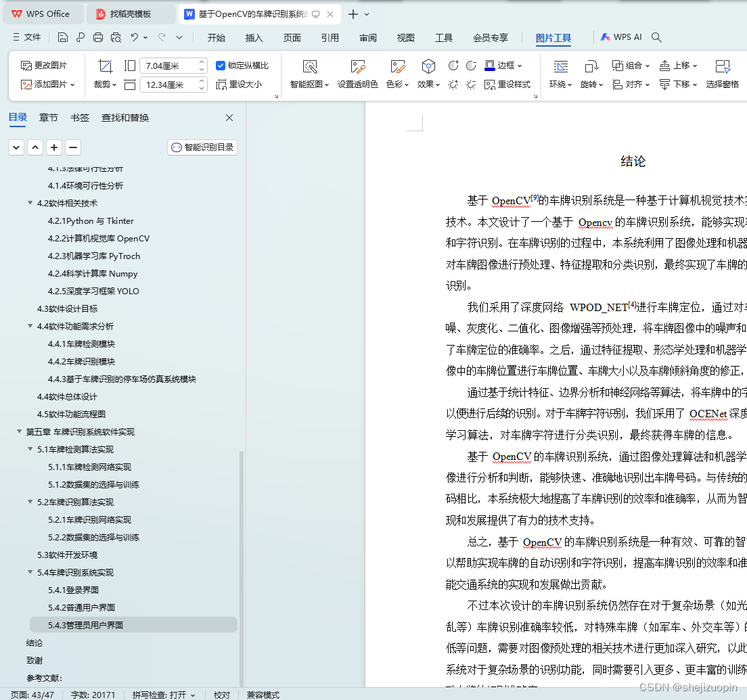747x700 pixels.
Task: Click the Save icon in quick toolbar
Action: click(x=62, y=37)
